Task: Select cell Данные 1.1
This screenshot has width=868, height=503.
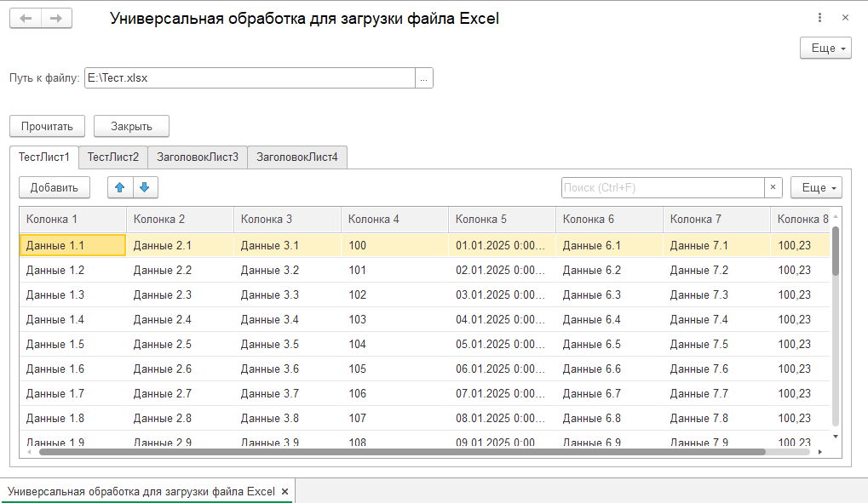Action: click(x=72, y=245)
